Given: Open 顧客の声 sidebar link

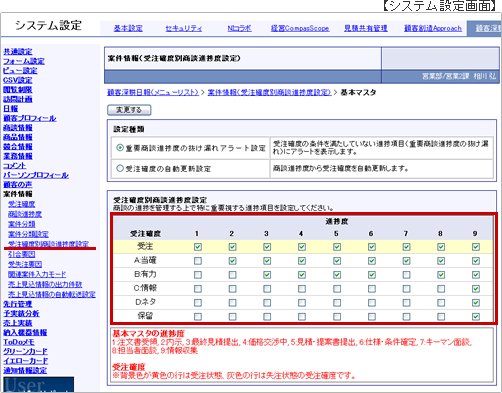Looking at the screenshot, I should (x=18, y=185).
